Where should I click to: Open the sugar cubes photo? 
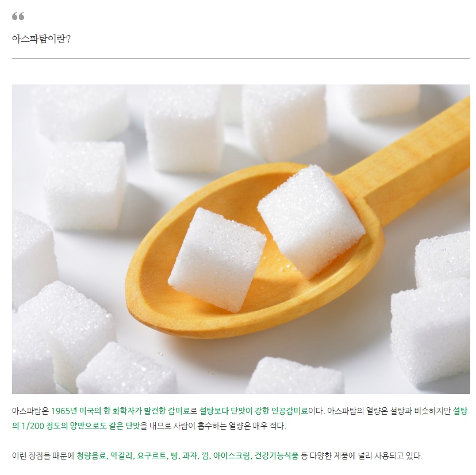pos(241,239)
